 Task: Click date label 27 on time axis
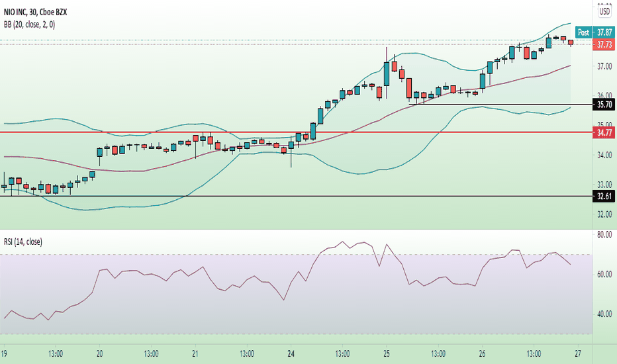coord(578,354)
